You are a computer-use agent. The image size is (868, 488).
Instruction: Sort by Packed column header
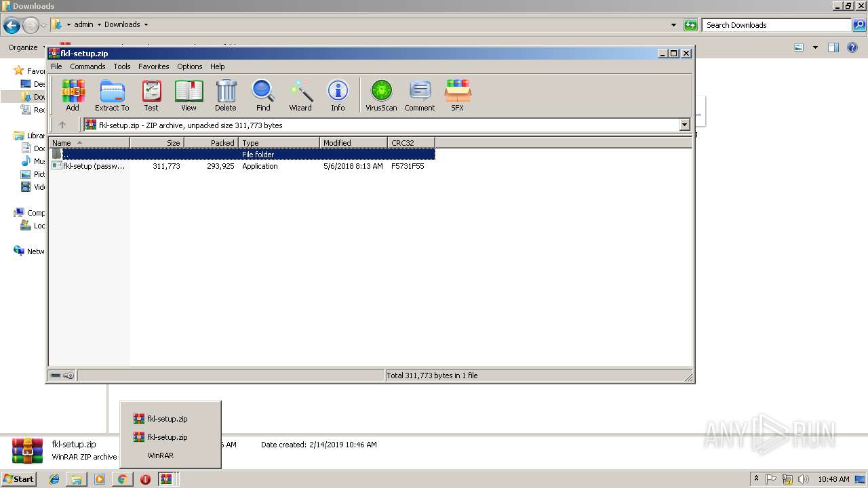click(x=211, y=143)
